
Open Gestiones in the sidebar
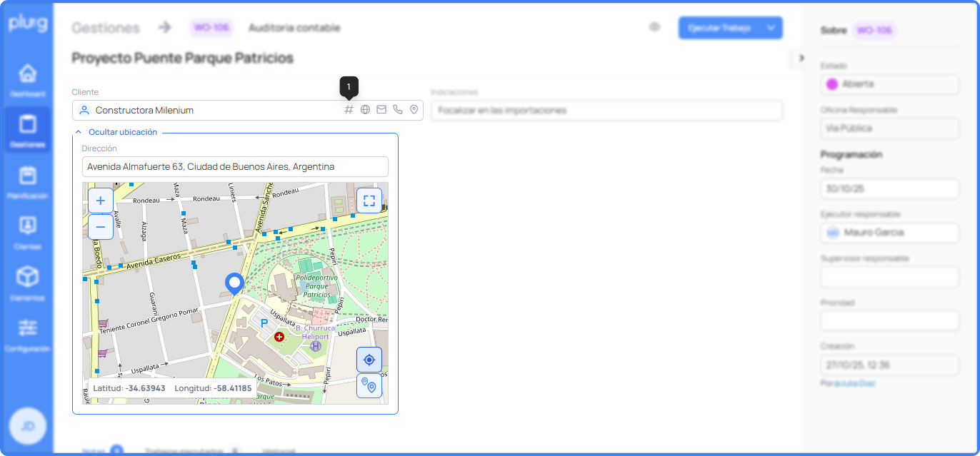pos(27,131)
